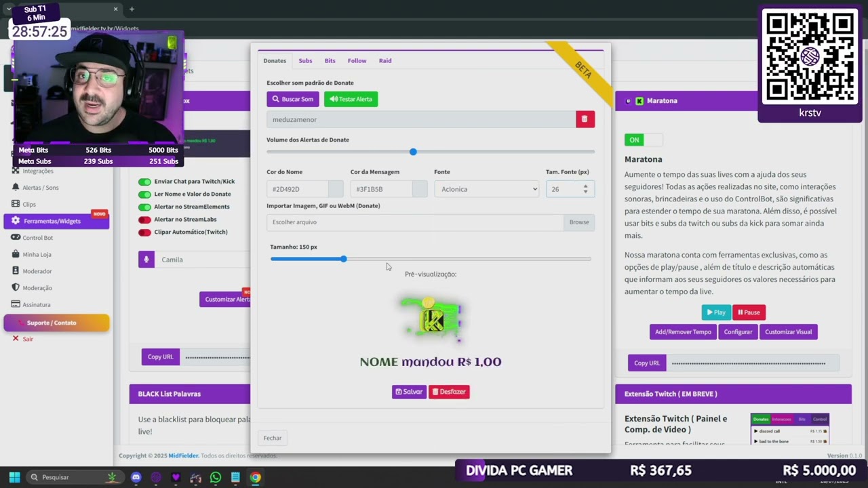Click the Maratona Configurar button
The image size is (868, 488).
click(738, 332)
